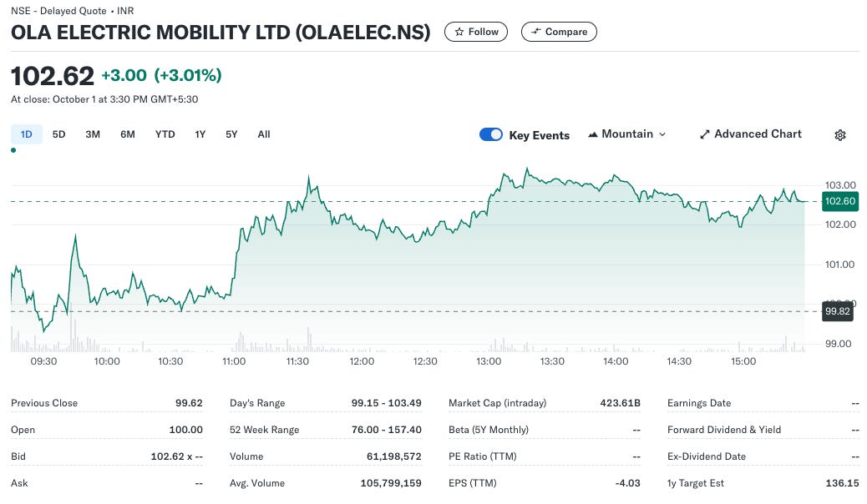This screenshot has width=867, height=504.
Task: Select the All range tab
Action: [x=264, y=134]
